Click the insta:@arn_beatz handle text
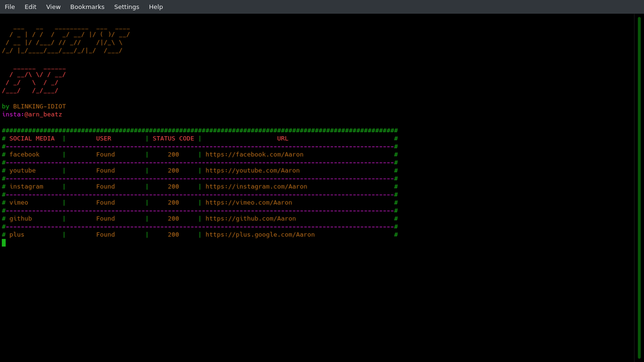Screen dimensions: 644x362 click(x=32, y=114)
